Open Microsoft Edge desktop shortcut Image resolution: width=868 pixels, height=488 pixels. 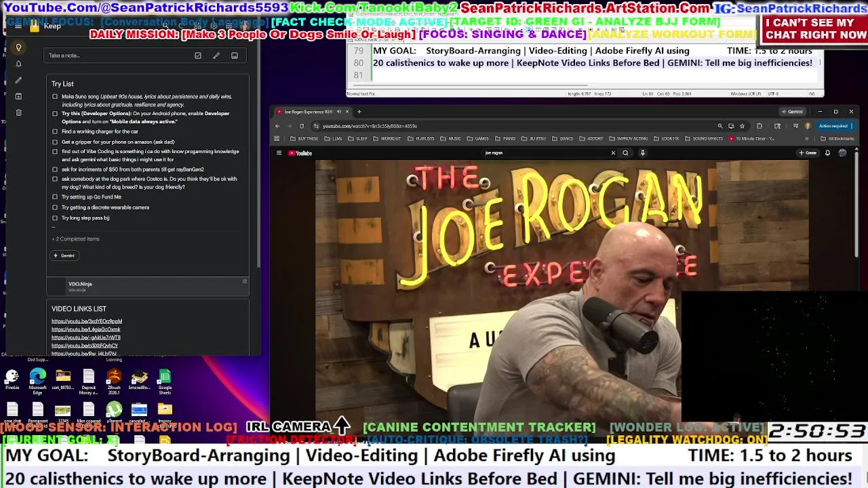tap(38, 380)
